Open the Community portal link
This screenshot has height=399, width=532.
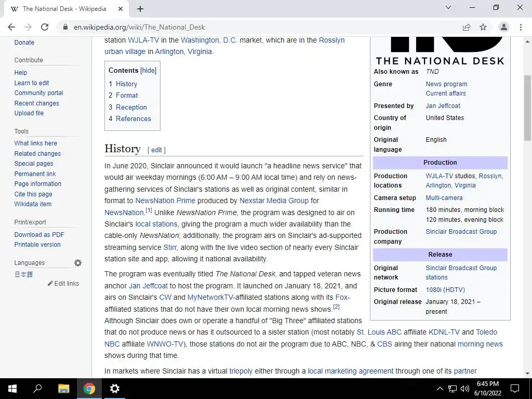click(38, 93)
